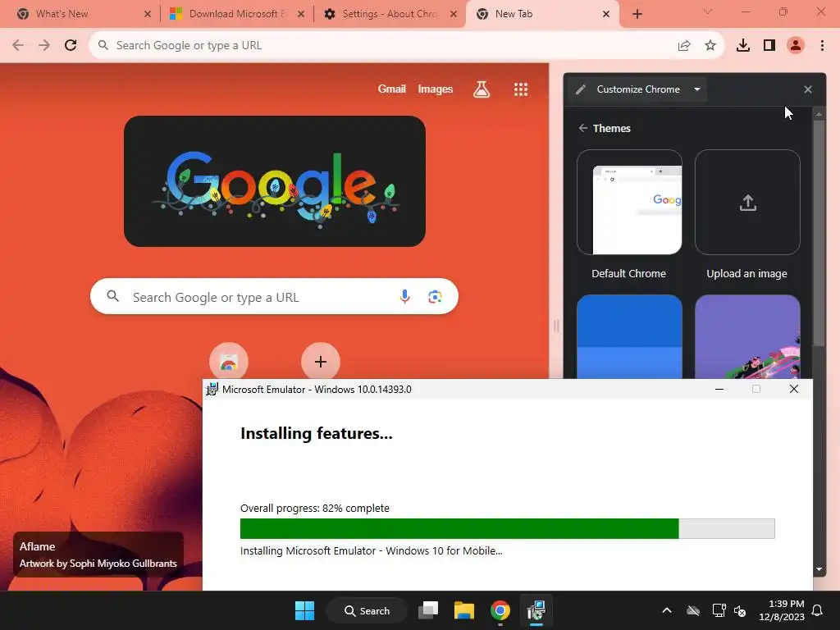Screen dimensions: 840x630
Task: Reload the current page
Action: 71,46
